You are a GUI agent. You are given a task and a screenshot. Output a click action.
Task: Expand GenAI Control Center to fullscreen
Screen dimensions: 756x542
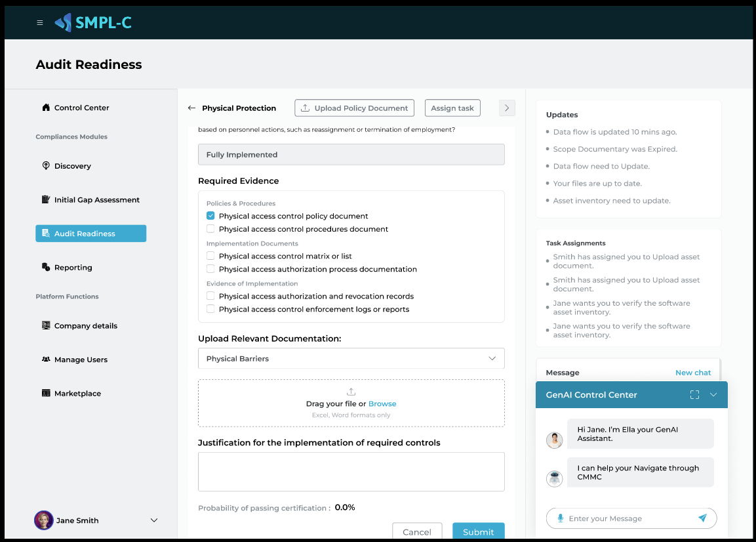[x=694, y=395]
